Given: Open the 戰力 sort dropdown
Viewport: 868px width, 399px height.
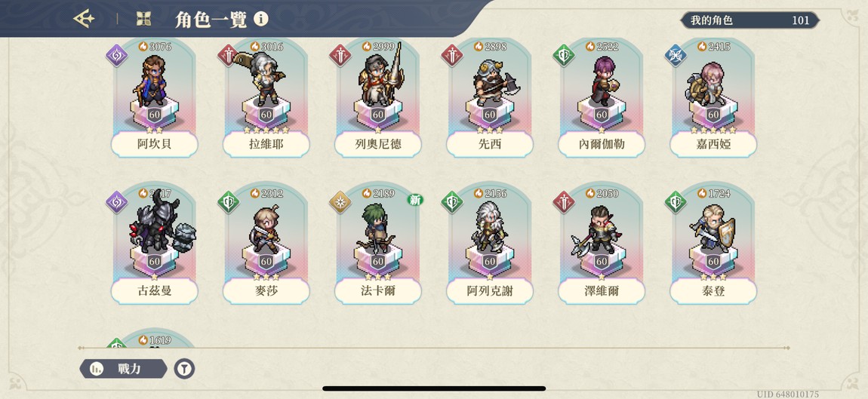Looking at the screenshot, I should click(124, 369).
